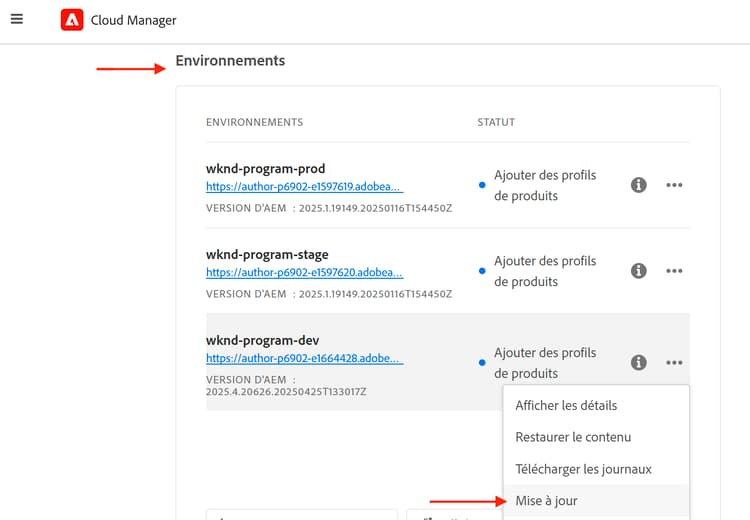Choose Afficher les détails menu entry
Image resolution: width=750 pixels, height=520 pixels.
(x=596, y=405)
